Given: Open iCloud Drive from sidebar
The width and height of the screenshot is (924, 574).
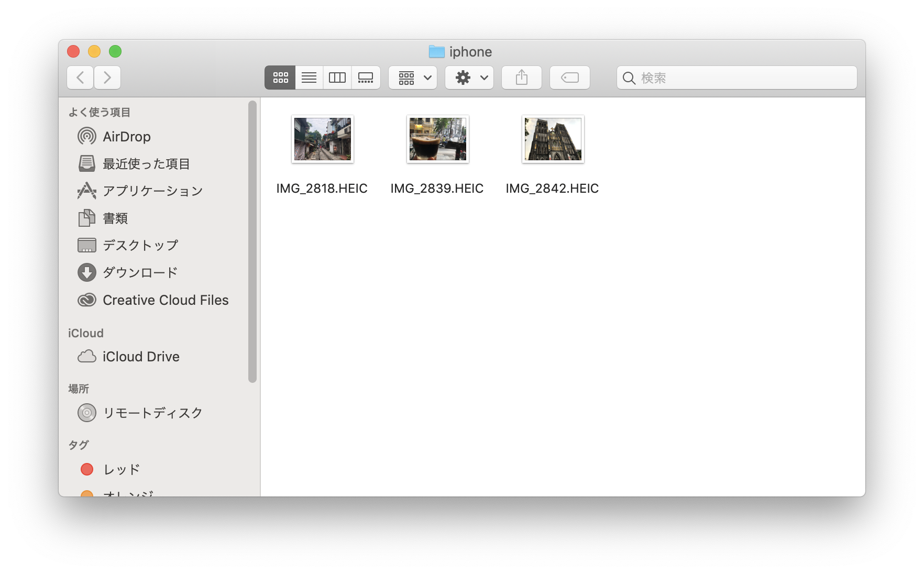Looking at the screenshot, I should point(141,357).
